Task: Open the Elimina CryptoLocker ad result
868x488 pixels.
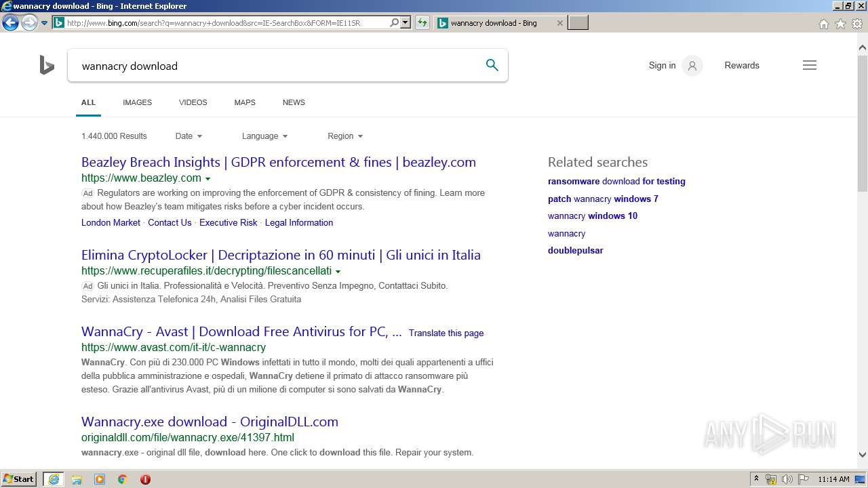Action: pos(281,255)
